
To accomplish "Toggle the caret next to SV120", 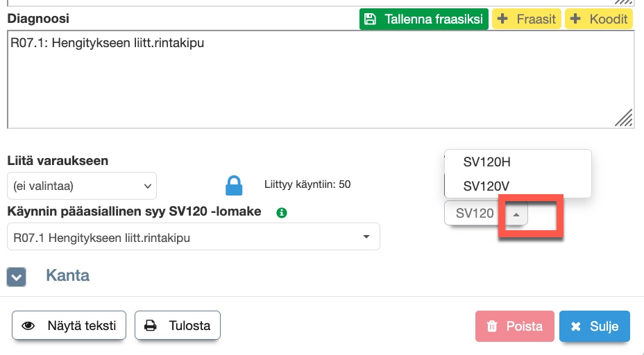I will [x=515, y=214].
